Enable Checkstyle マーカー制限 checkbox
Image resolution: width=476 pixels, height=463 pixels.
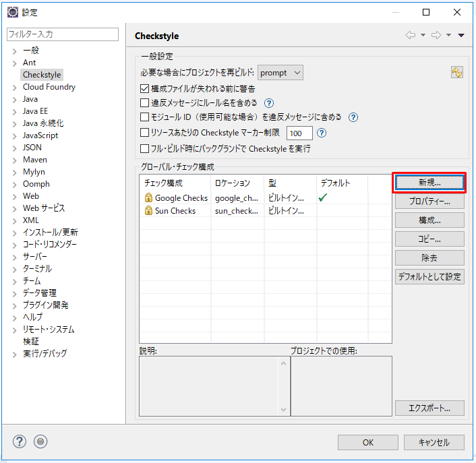144,133
